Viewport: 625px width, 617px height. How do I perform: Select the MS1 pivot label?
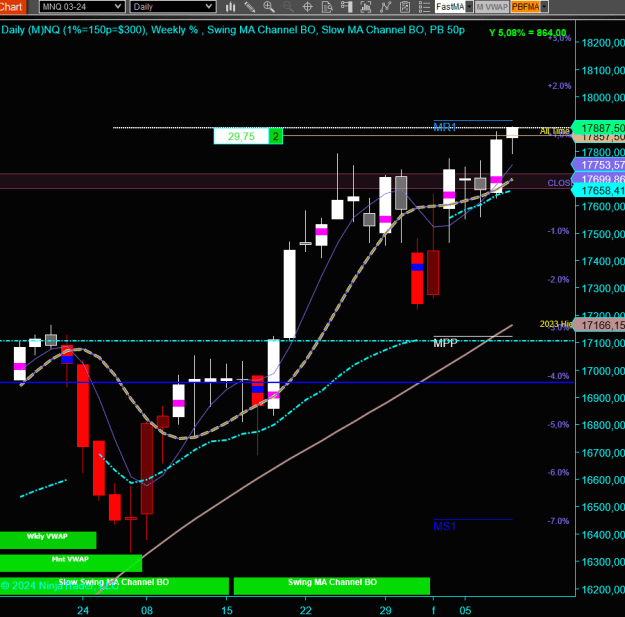click(x=444, y=526)
